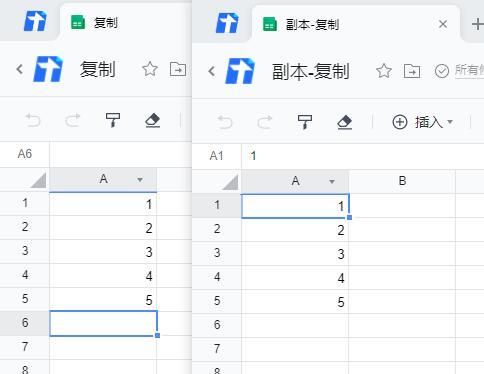Star the 复制 document
The image size is (484, 374).
tap(150, 69)
